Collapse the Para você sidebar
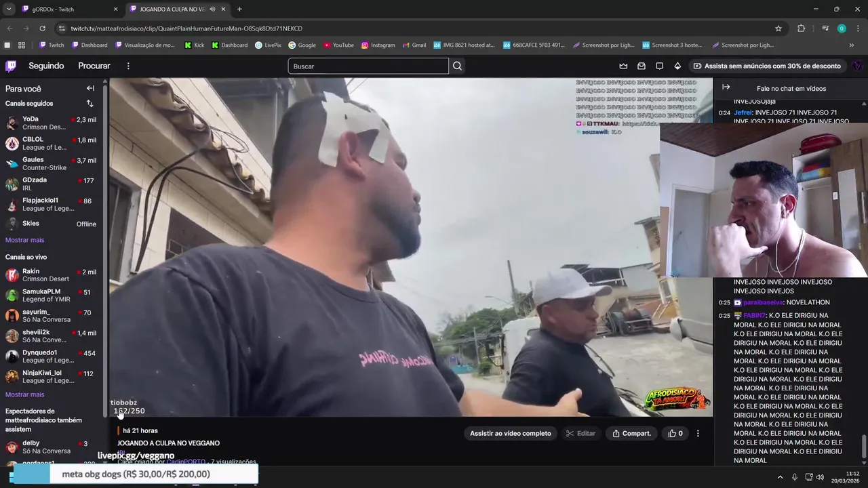868x488 pixels. point(90,88)
